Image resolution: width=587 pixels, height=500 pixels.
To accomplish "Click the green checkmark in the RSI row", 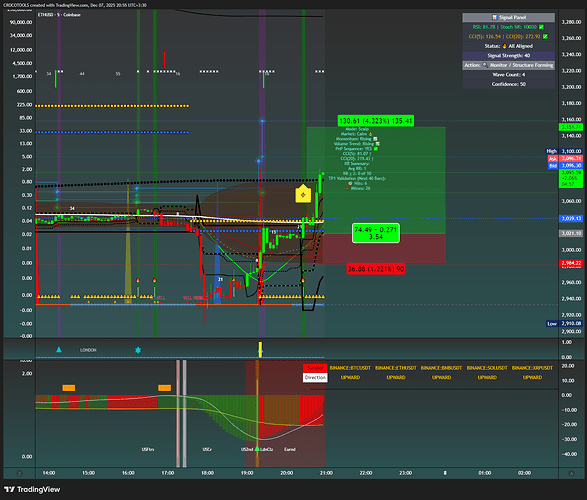I will coord(541,27).
